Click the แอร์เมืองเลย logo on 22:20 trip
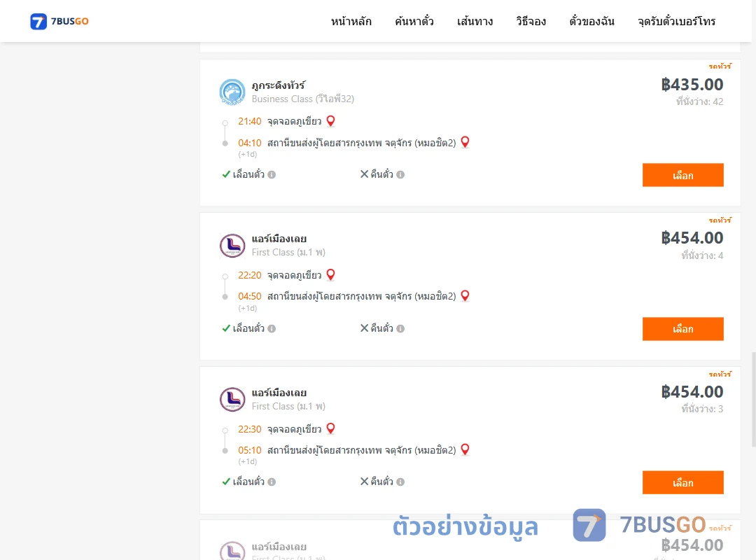756x560 pixels. pos(232,246)
